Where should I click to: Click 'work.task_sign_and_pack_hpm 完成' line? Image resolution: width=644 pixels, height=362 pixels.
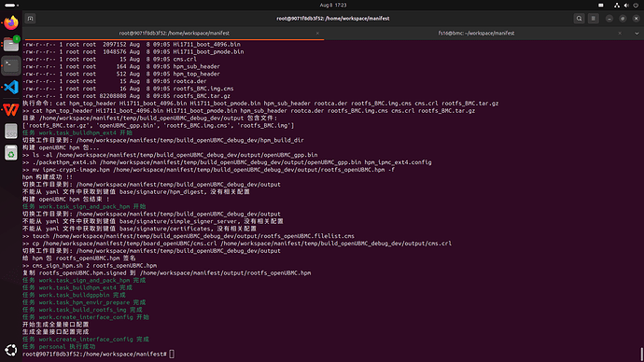84,280
